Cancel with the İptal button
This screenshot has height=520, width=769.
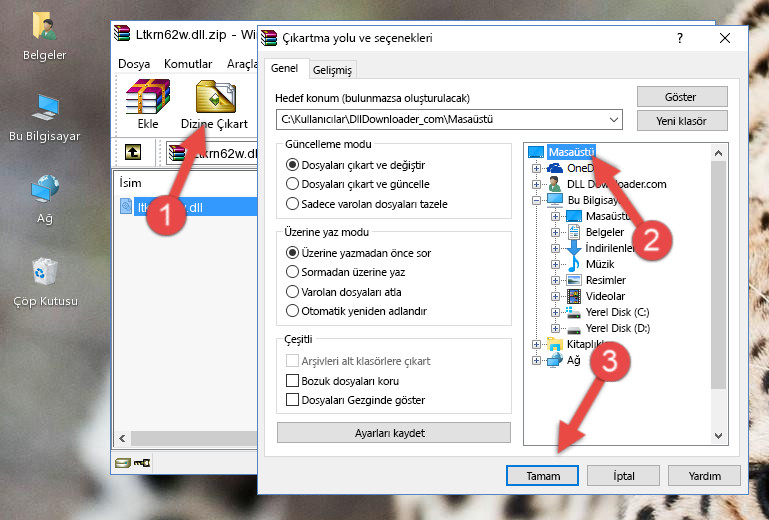point(623,476)
